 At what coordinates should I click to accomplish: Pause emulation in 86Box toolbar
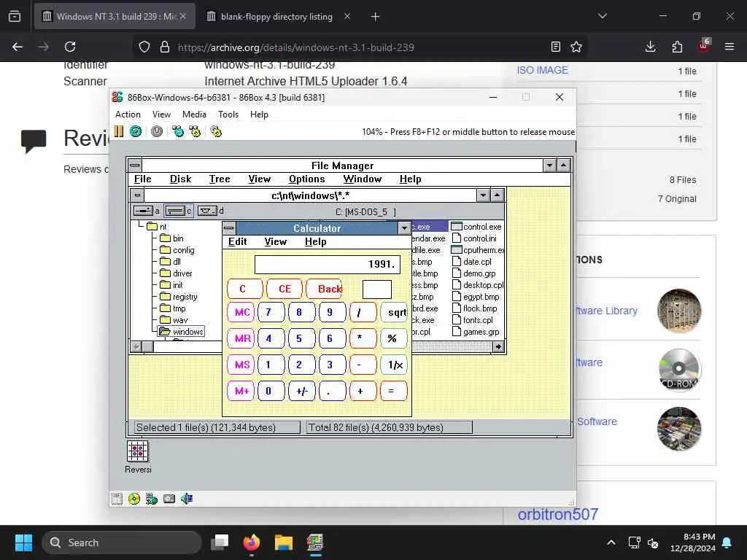[x=119, y=131]
